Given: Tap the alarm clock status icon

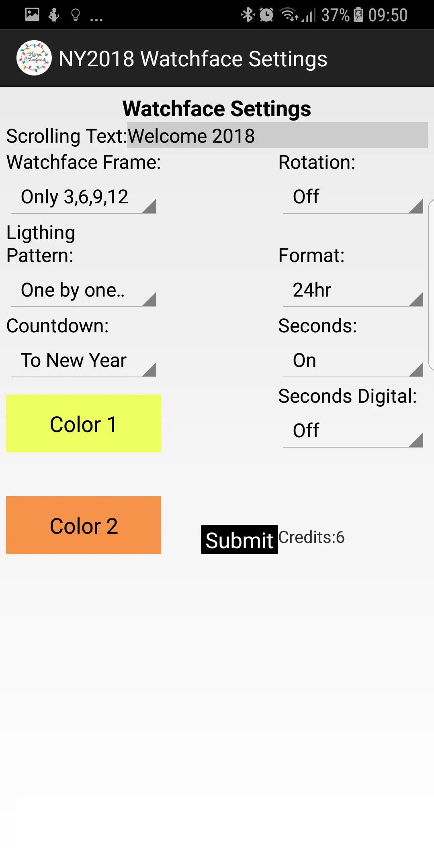Looking at the screenshot, I should pyautogui.click(x=266, y=15).
